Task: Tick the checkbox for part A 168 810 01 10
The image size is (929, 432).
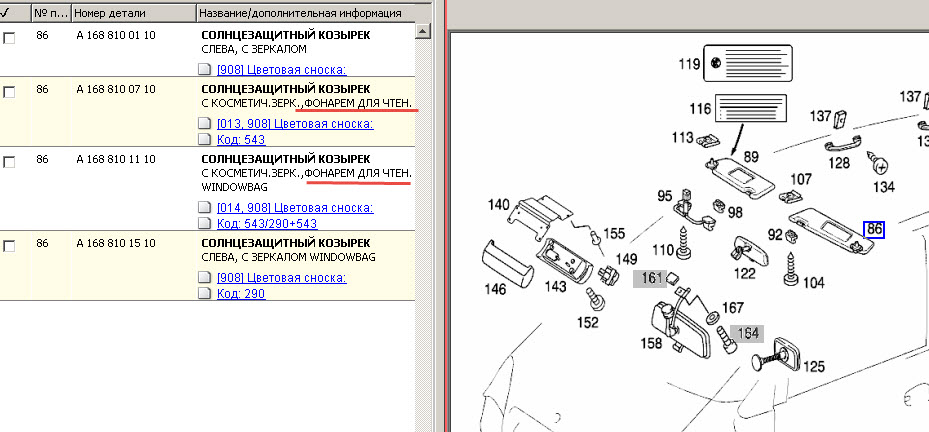Action: [x=9, y=38]
